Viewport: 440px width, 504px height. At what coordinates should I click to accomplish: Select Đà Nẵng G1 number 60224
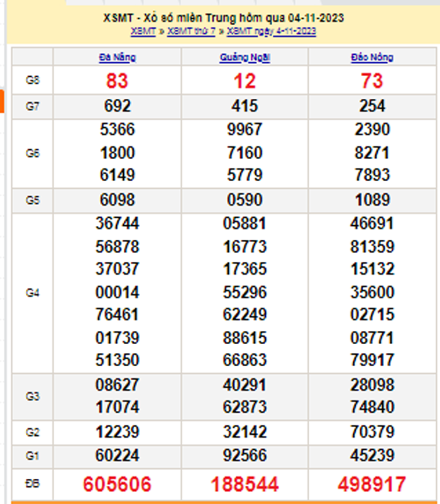point(117,455)
